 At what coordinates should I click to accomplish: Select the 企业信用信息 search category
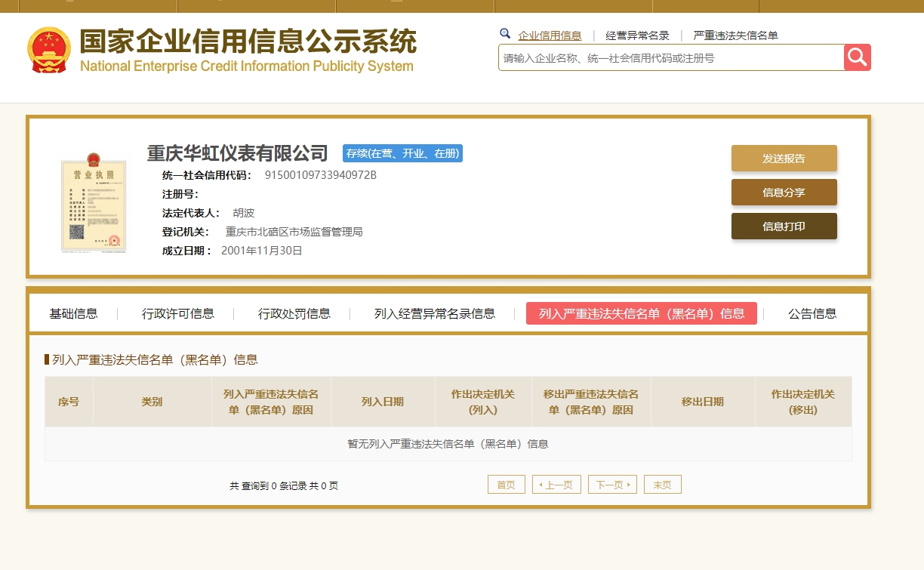click(x=550, y=35)
